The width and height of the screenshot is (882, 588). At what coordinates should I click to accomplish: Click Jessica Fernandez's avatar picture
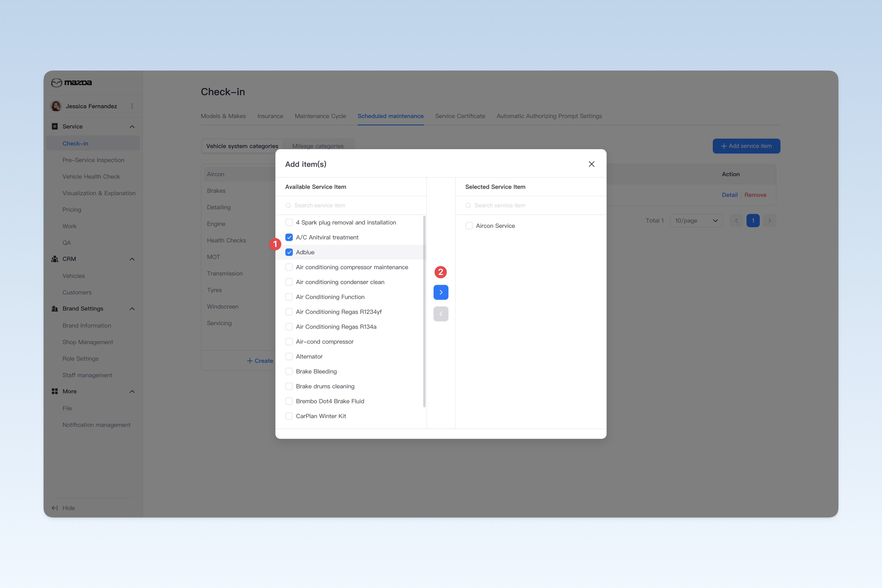56,106
